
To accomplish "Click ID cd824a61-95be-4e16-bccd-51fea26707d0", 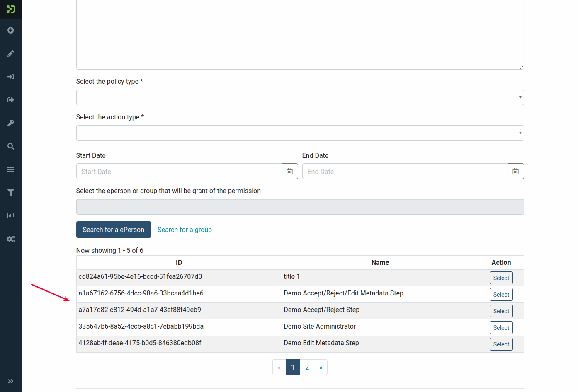I will (140, 276).
